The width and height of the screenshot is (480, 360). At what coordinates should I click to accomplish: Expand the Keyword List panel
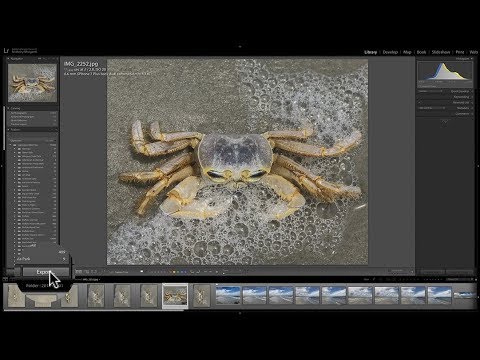point(472,103)
